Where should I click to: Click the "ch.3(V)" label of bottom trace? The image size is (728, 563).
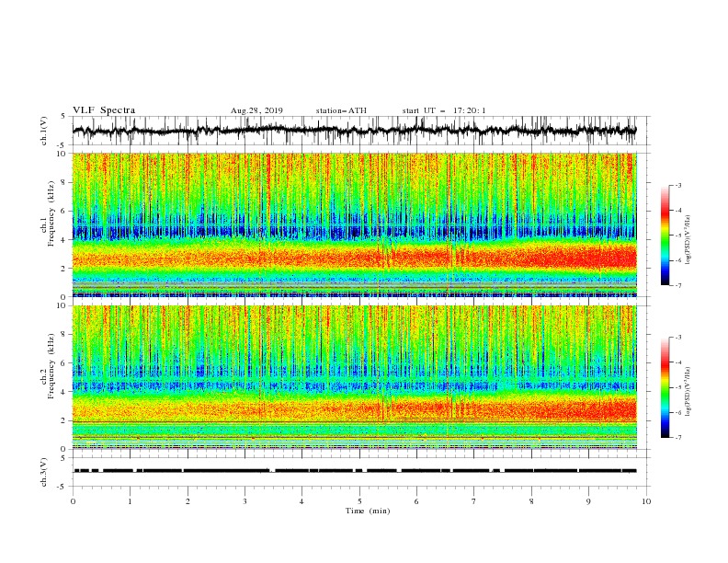click(x=44, y=472)
